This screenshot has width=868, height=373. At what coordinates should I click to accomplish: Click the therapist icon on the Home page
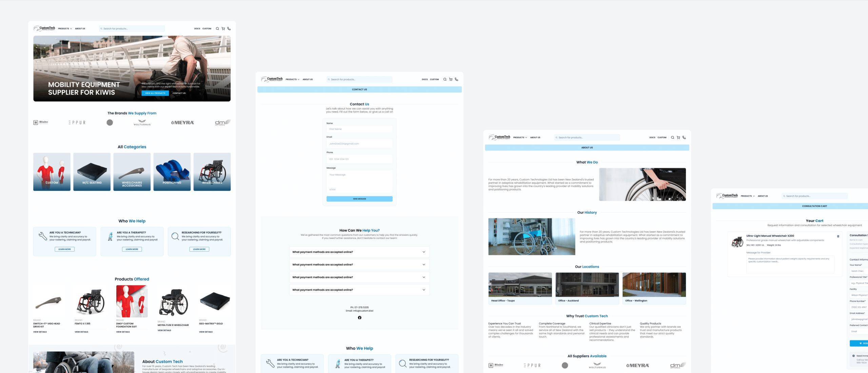click(110, 236)
